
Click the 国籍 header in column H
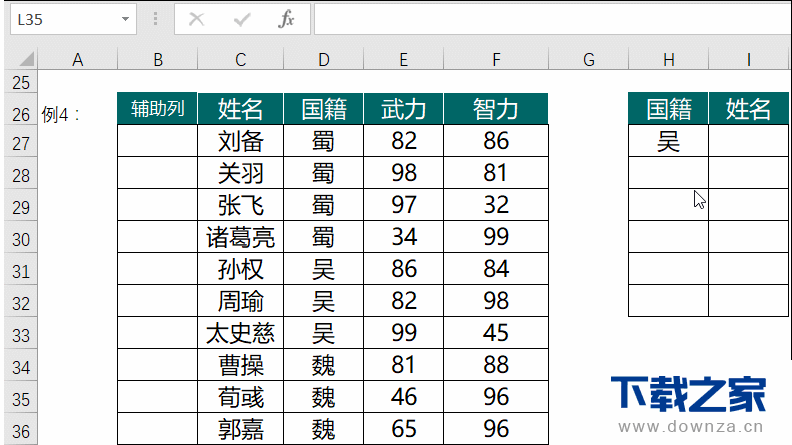(669, 109)
